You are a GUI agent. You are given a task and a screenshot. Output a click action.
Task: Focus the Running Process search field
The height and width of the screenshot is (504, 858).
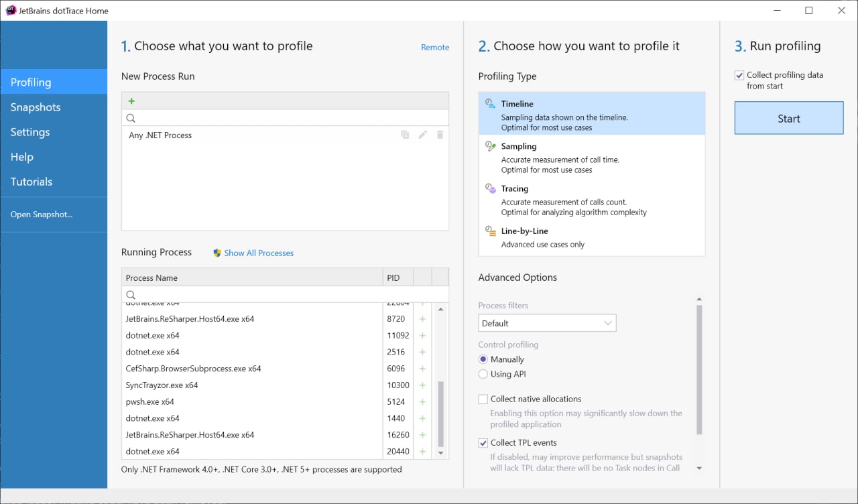[285, 295]
